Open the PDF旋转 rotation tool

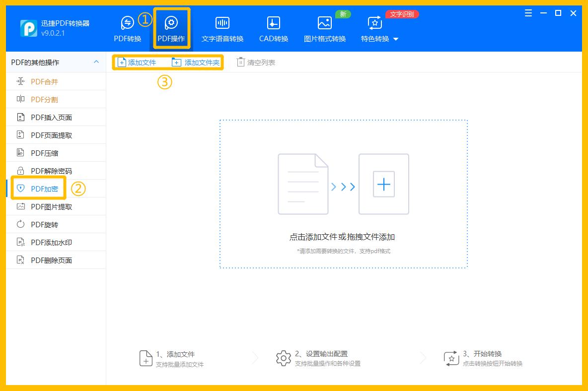point(56,224)
